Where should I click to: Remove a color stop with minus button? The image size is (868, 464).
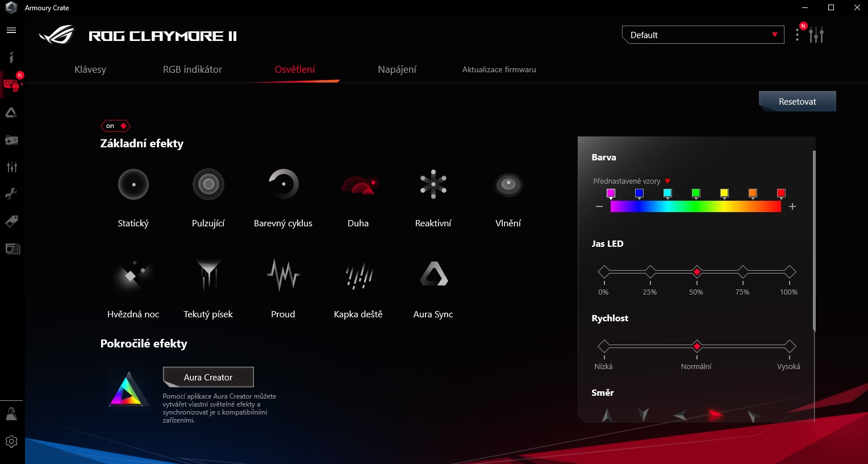point(599,206)
